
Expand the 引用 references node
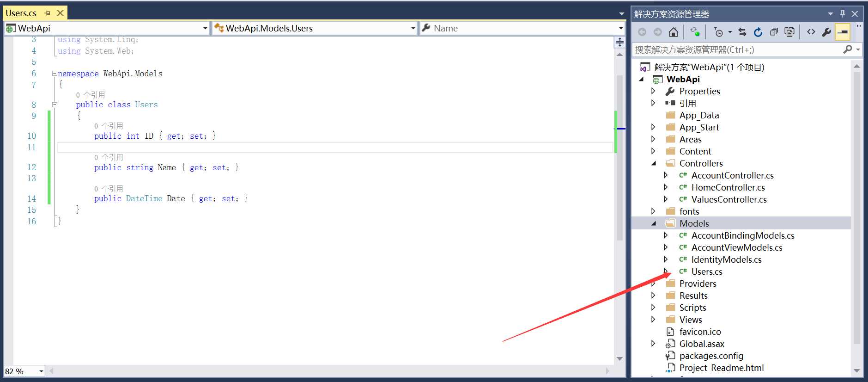coord(653,103)
